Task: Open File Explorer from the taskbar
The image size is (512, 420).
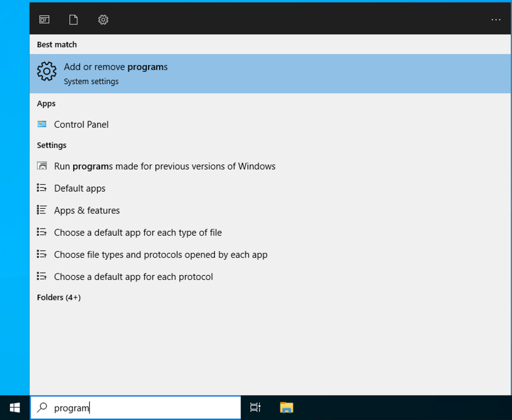Action: pos(287,408)
